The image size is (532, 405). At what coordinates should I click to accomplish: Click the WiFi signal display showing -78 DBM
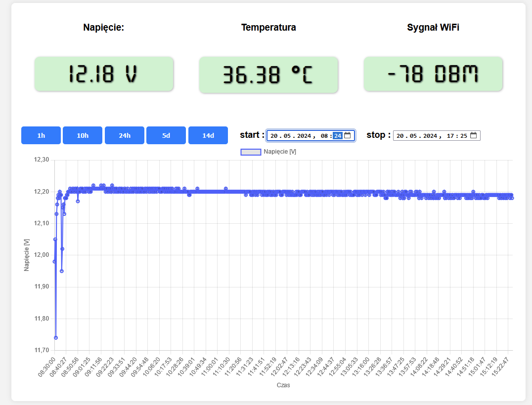(x=433, y=74)
